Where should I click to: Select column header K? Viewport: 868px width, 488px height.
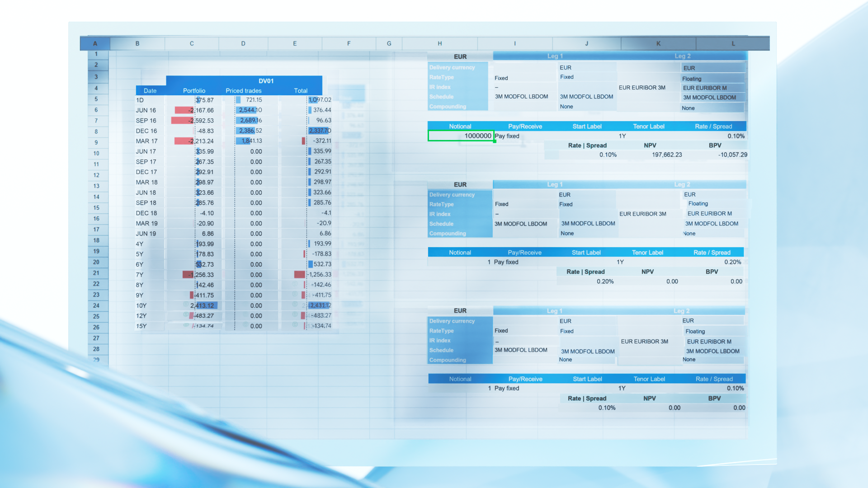pos(658,44)
